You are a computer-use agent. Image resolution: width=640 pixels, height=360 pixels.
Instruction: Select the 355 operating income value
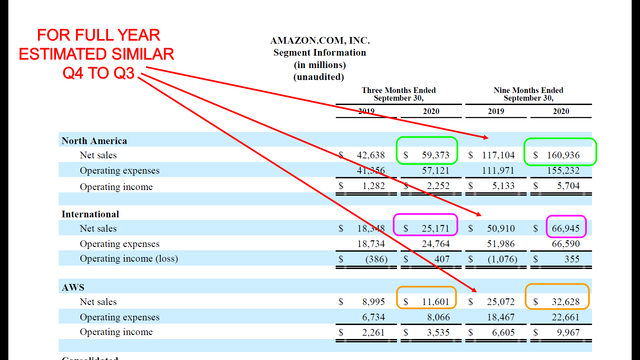pyautogui.click(x=572, y=259)
